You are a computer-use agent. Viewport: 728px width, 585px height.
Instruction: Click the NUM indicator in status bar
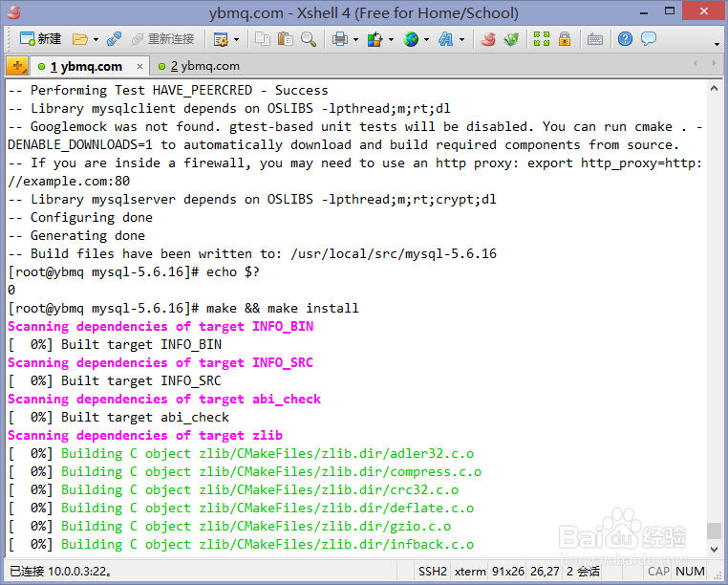point(691,571)
